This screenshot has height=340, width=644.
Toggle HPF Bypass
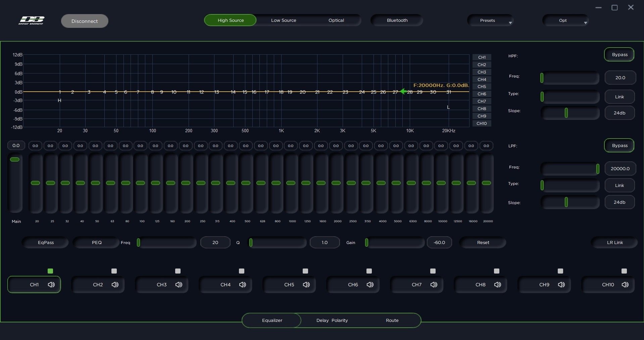(x=619, y=55)
